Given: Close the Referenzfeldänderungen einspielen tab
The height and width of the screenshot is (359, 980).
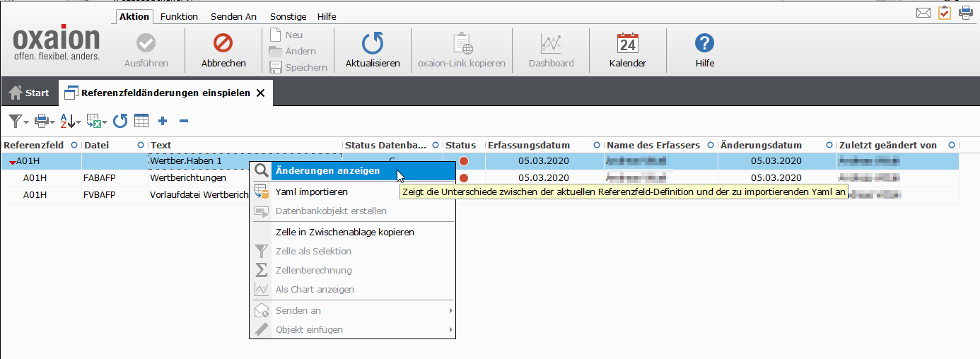Looking at the screenshot, I should tap(260, 93).
